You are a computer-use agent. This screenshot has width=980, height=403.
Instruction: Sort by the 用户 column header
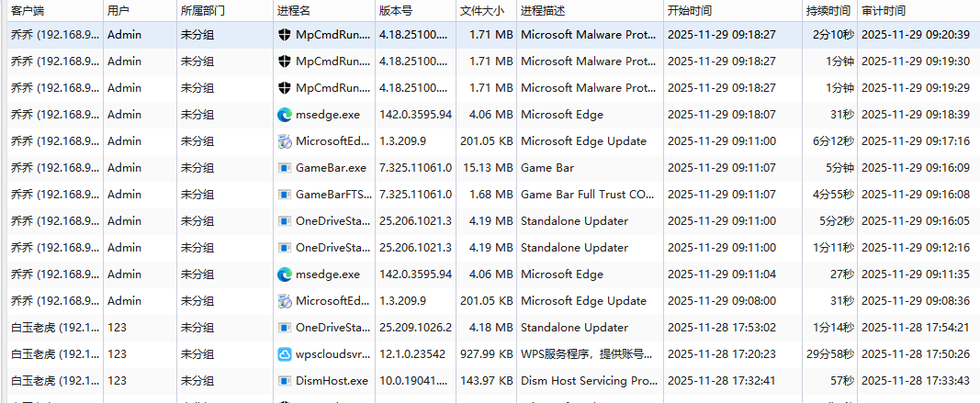(x=118, y=11)
